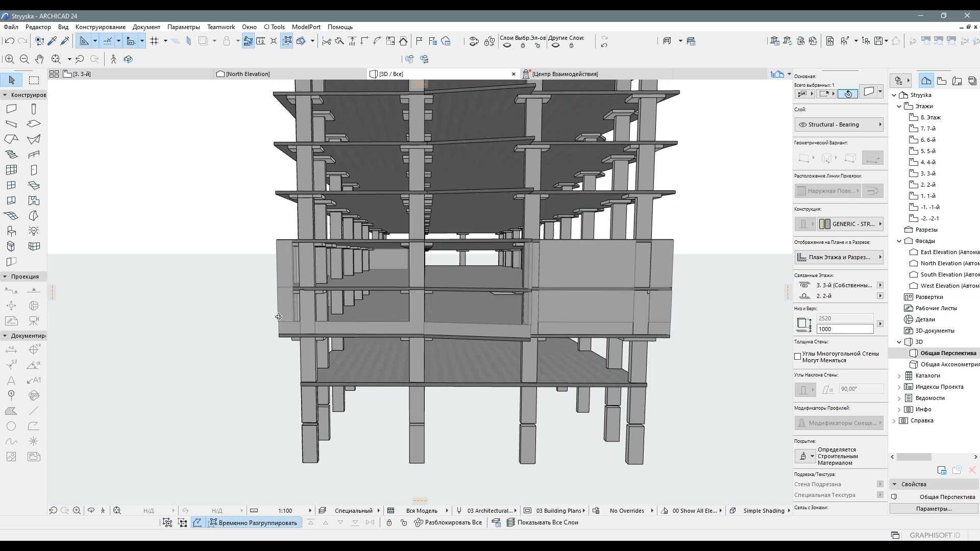Click the wall height field showing 1000

[x=845, y=329]
